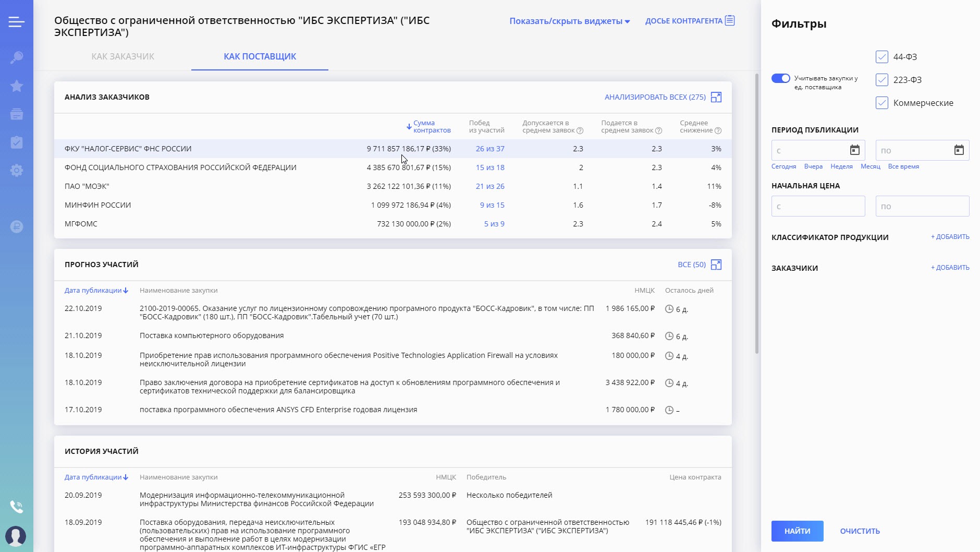This screenshot has width=980, height=552.
Task: Click АНАЛИЗИРОВАТЬ ВСЕХ (275) link
Action: (655, 97)
